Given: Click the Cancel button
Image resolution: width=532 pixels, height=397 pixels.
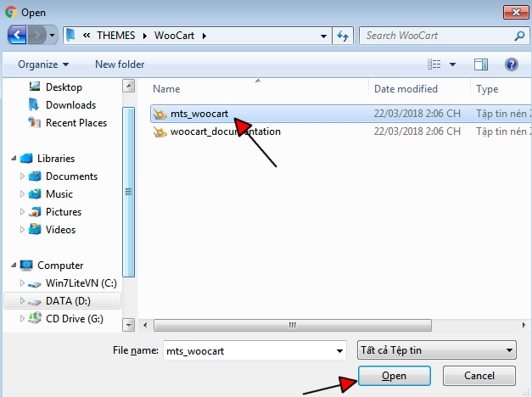Looking at the screenshot, I should pos(479,376).
